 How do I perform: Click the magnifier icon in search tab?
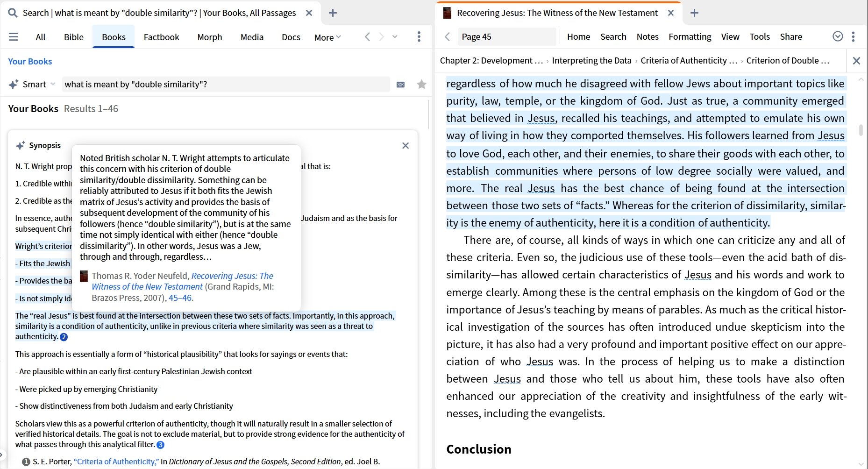coord(13,13)
